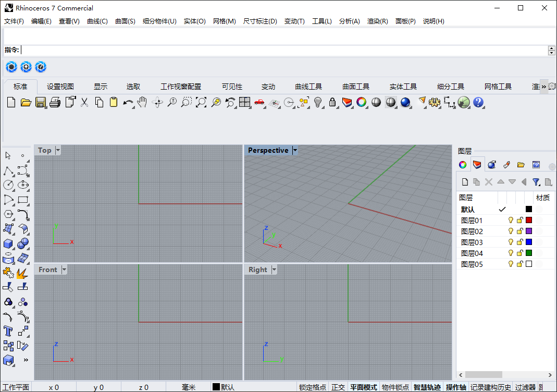
Task: Click the Paste clipboard icon
Action: [x=113, y=102]
